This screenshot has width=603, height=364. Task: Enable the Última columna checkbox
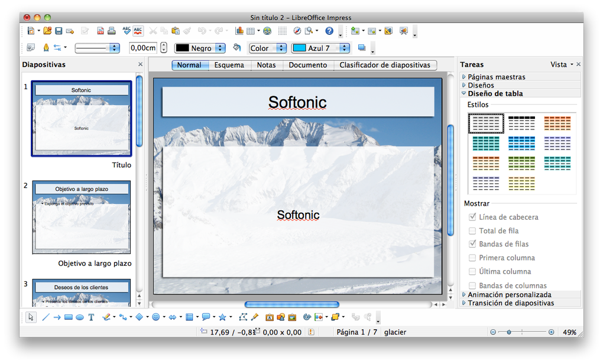click(x=472, y=271)
